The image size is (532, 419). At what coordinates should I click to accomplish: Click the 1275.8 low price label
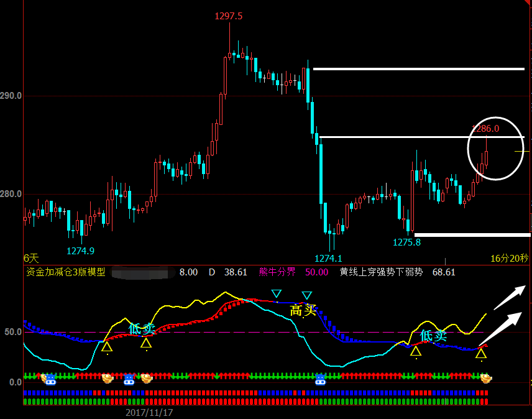click(406, 242)
